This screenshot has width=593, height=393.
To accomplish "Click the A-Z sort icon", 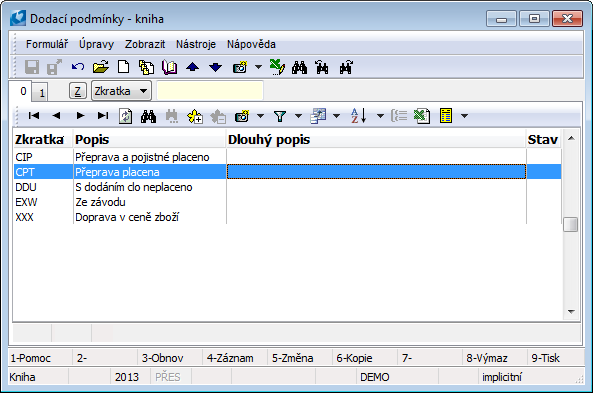I will click(358, 116).
